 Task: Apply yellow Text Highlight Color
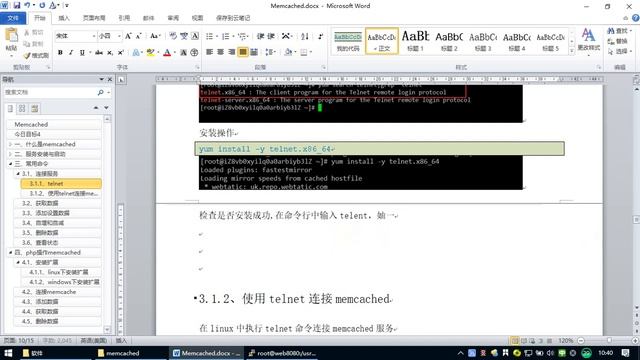[x=151, y=52]
